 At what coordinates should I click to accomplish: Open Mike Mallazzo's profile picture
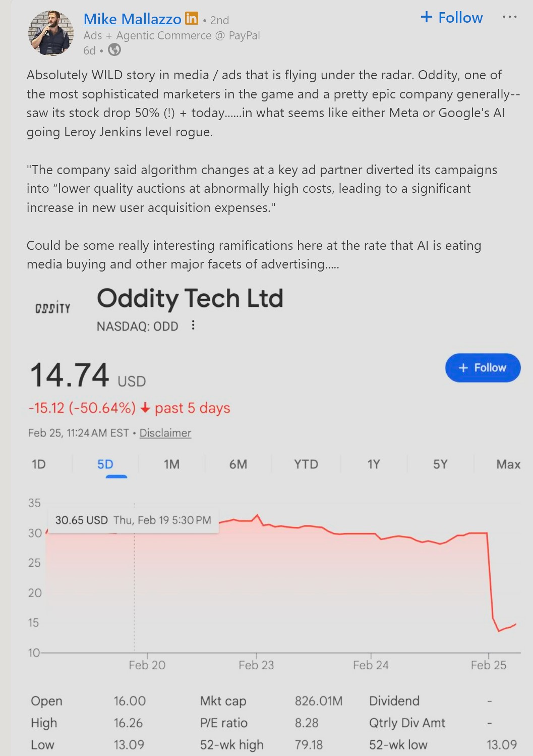point(51,33)
